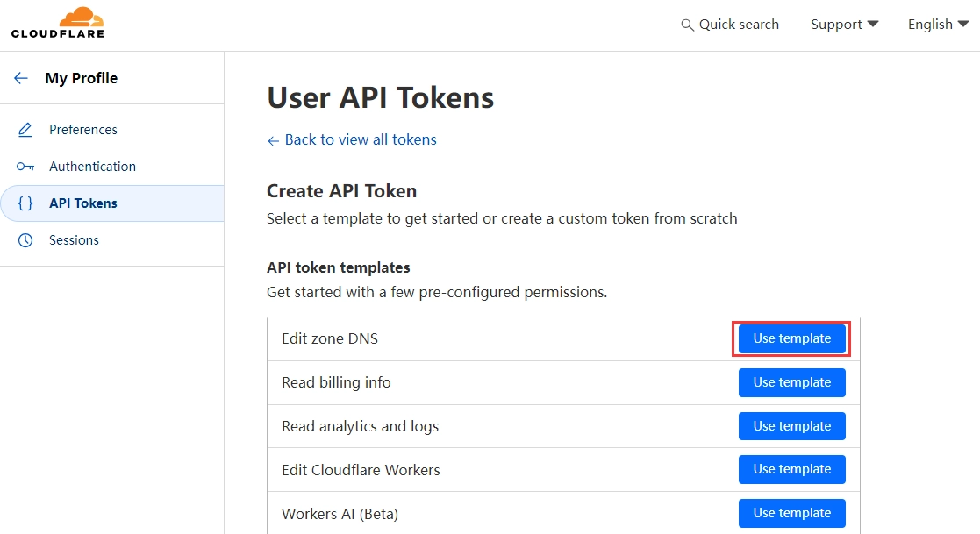The width and height of the screenshot is (980, 534).
Task: Click the back arrow beside My Profile
Action: (21, 78)
